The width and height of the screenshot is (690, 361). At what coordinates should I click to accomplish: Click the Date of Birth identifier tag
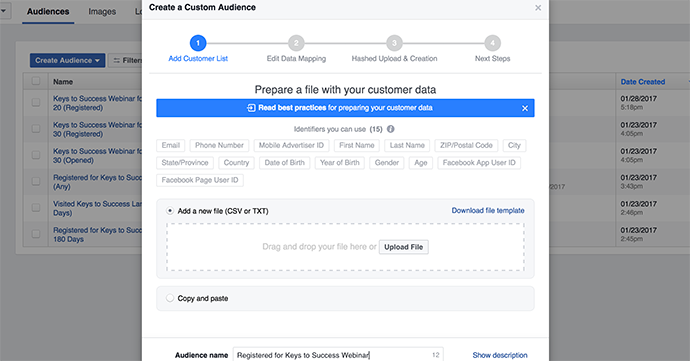(285, 163)
